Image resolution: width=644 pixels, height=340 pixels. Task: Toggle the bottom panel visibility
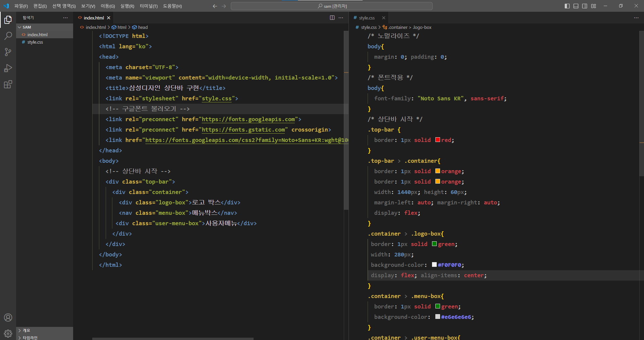[x=576, y=6]
